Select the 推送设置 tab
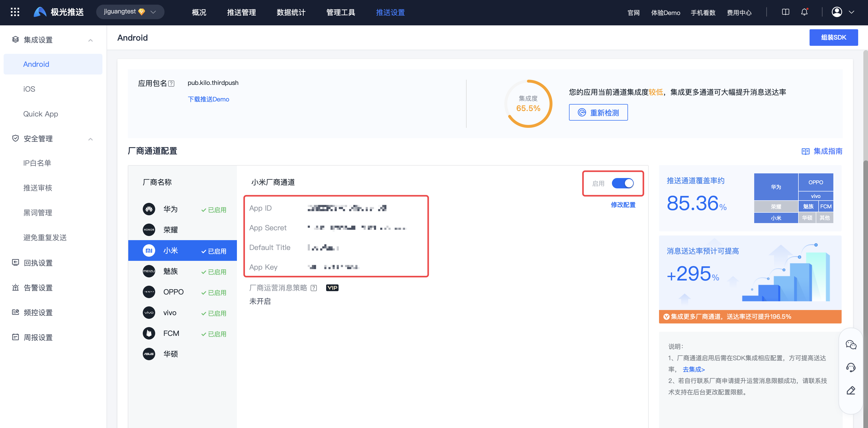 point(390,12)
